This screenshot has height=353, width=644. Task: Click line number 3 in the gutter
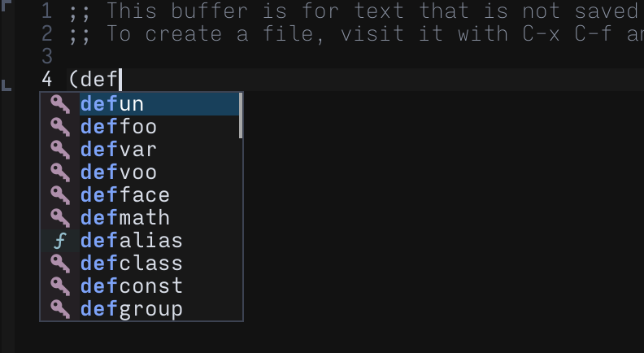coord(47,56)
